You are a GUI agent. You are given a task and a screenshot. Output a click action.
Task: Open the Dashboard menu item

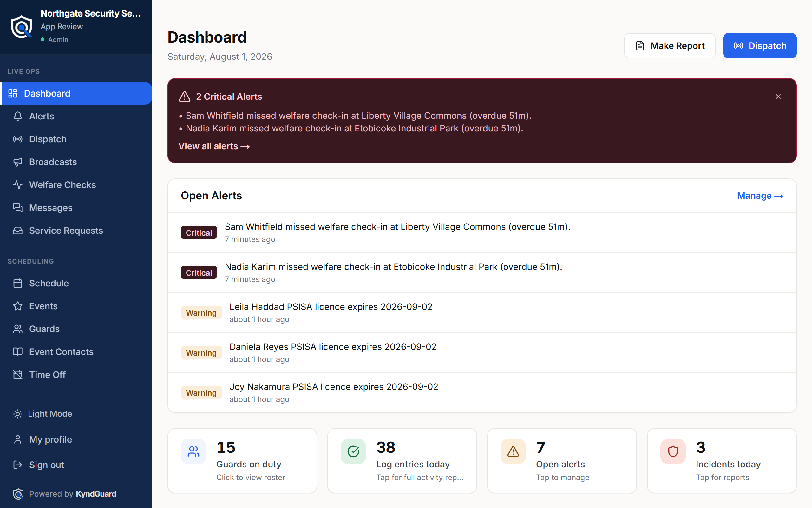pyautogui.click(x=76, y=93)
